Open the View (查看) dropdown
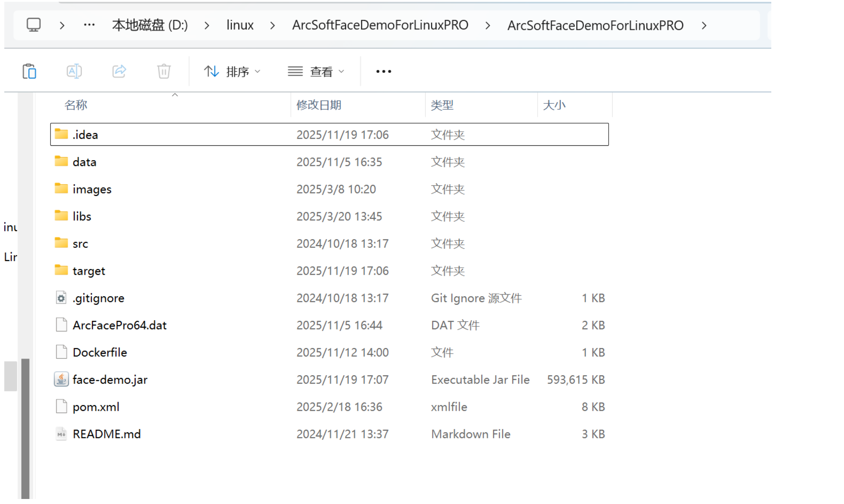The width and height of the screenshot is (844, 504). pyautogui.click(x=316, y=72)
